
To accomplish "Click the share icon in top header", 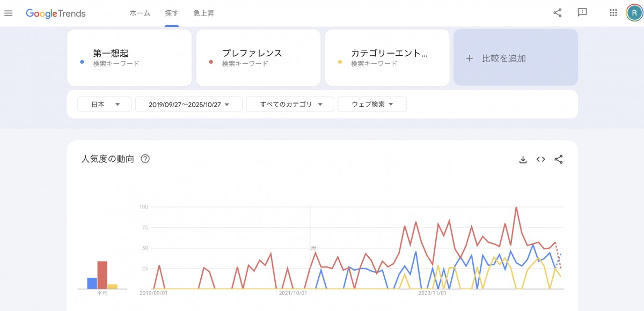I will tap(558, 13).
